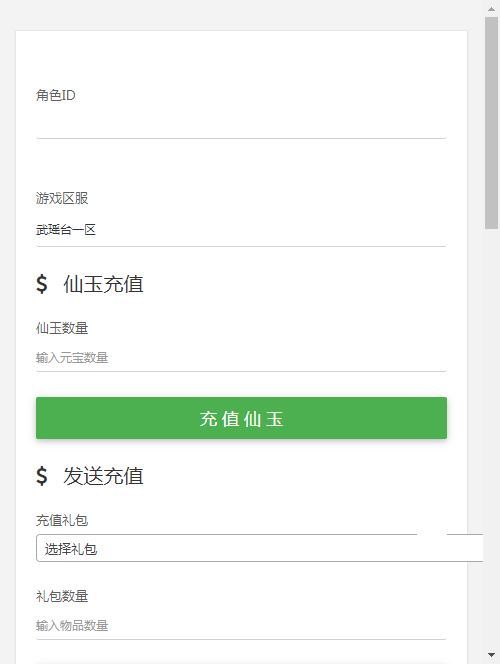Viewport: 500px width, 664px height.
Task: Open the 游戏区服 server selector showing 武瑶台一区
Action: [241, 230]
